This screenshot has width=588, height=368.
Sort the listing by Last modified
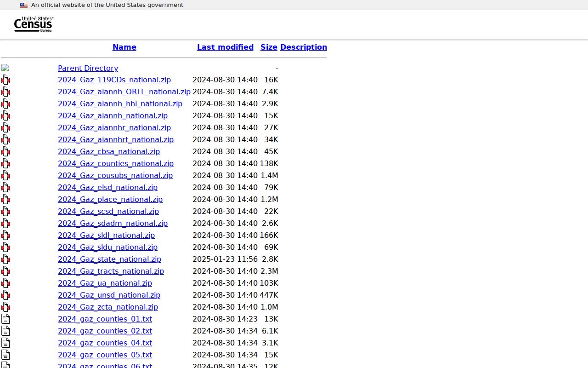click(x=225, y=47)
